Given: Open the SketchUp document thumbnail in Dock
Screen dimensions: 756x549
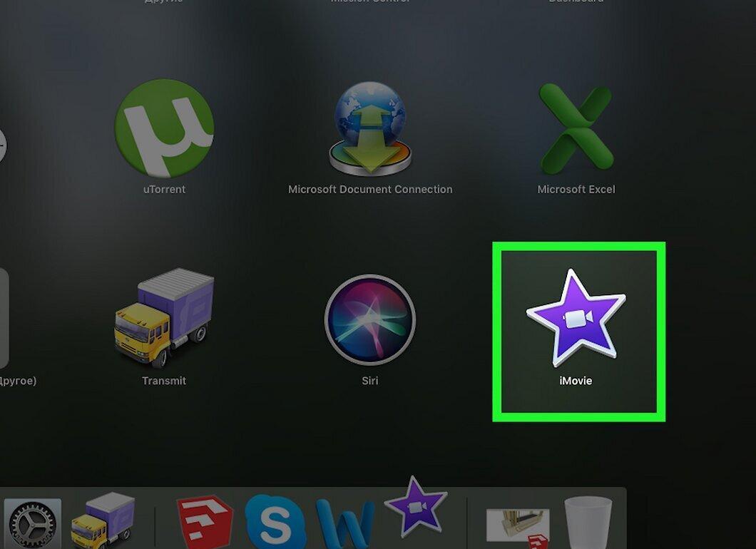Looking at the screenshot, I should 518,527.
